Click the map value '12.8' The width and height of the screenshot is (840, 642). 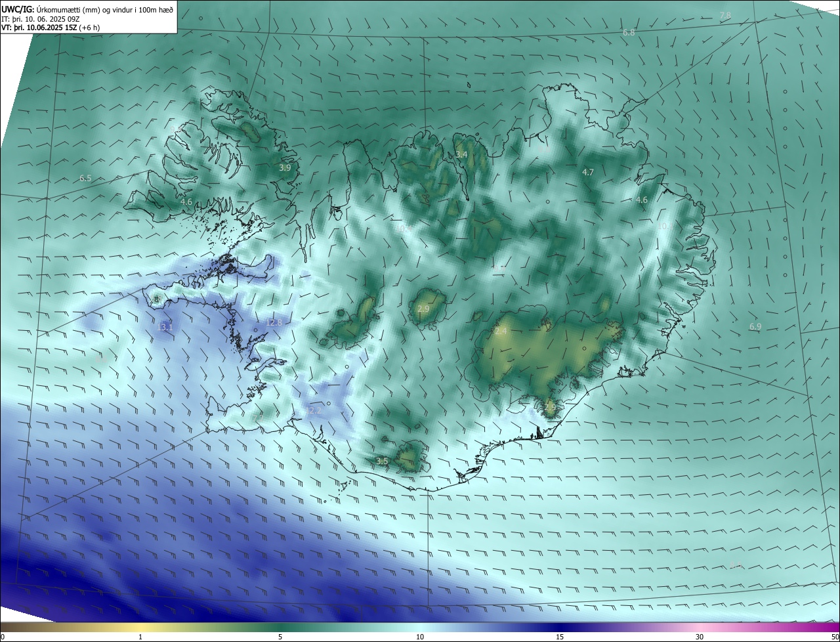point(274,322)
